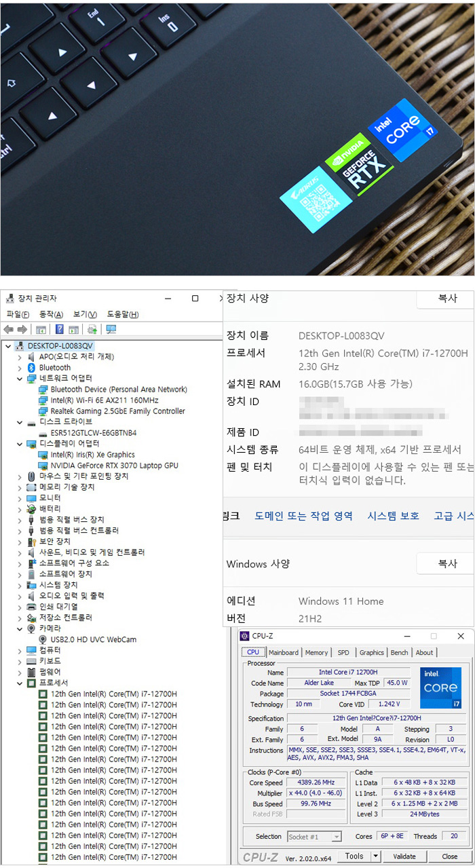Open the 보기(V) menu
The width and height of the screenshot is (475, 868).
[x=85, y=314]
